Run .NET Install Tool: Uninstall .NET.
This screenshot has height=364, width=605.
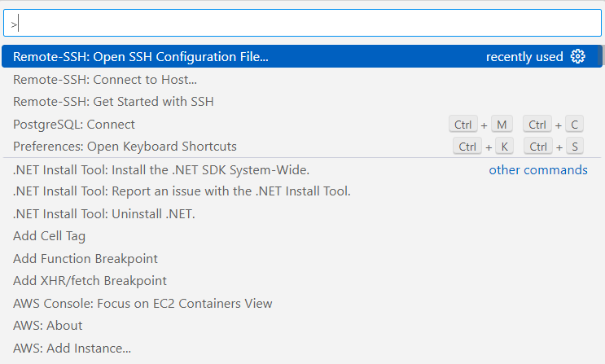click(302, 213)
